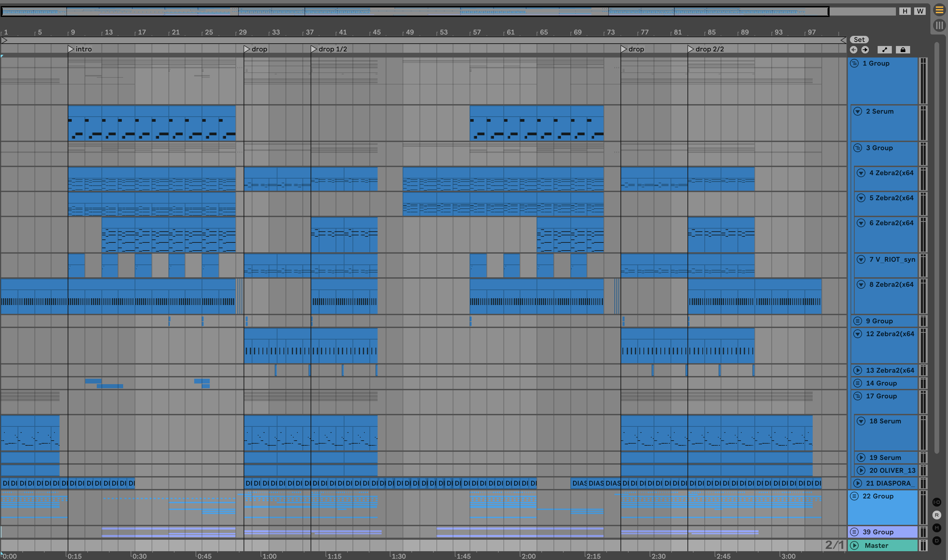This screenshot has width=948, height=560.
Task: Click the Arrangement view selector icon
Action: (939, 10)
